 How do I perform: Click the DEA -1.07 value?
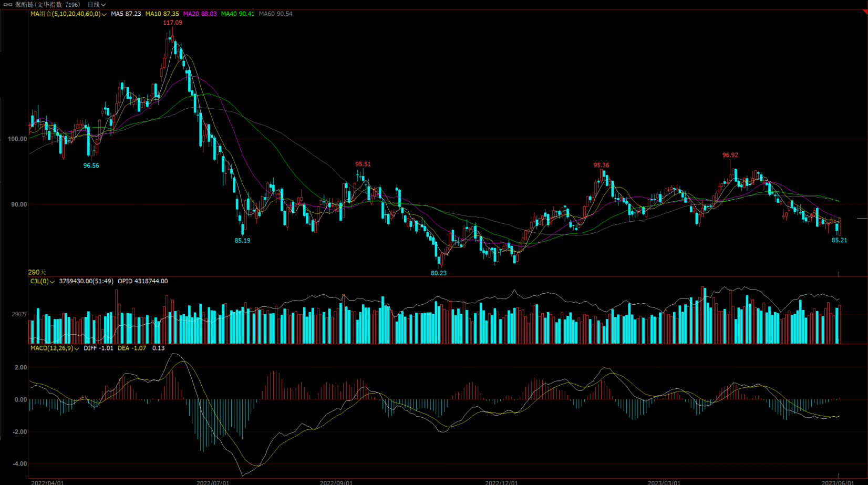pos(132,348)
